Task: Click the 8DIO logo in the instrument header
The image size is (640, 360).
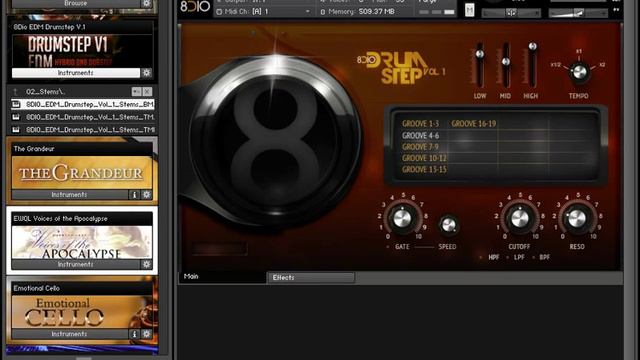Action: (x=195, y=7)
